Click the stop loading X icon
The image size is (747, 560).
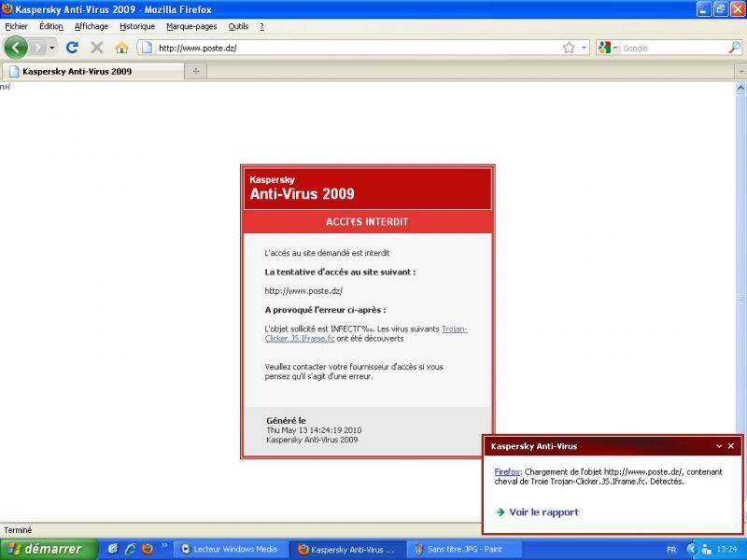tap(96, 48)
